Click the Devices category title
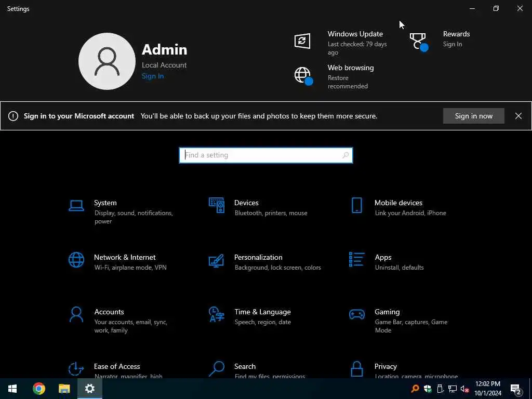Viewport: 532px width, 399px height. (246, 203)
